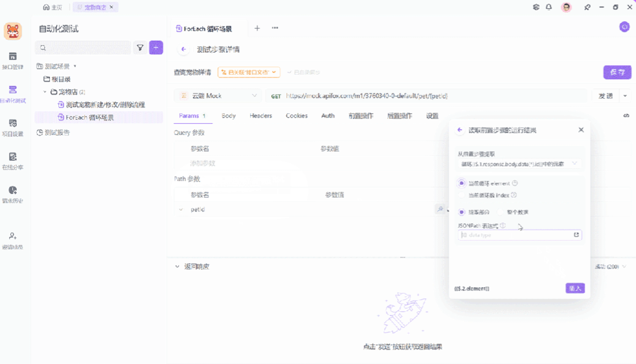Switch to the Headers tab
Viewport: 636px width, 364px height.
coord(261,116)
